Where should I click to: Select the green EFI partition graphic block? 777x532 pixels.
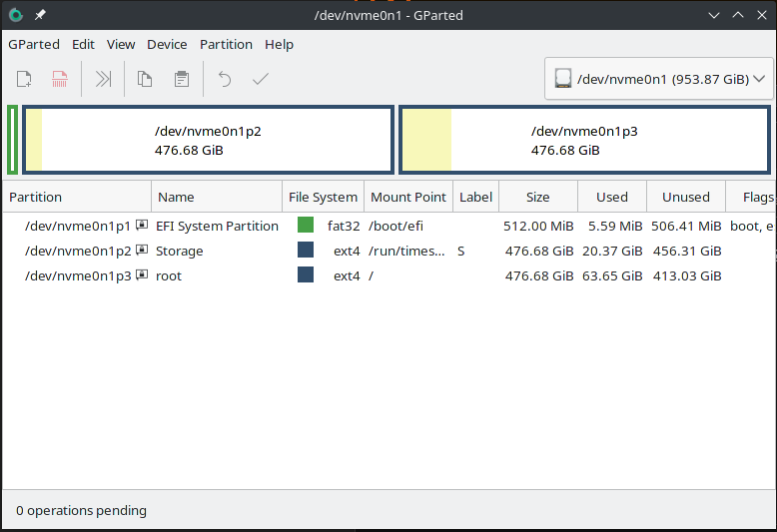click(x=12, y=140)
